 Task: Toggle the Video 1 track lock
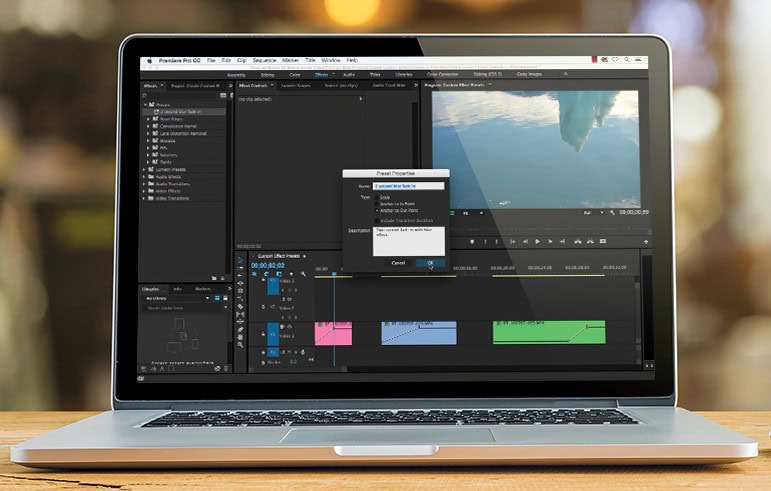point(263,334)
